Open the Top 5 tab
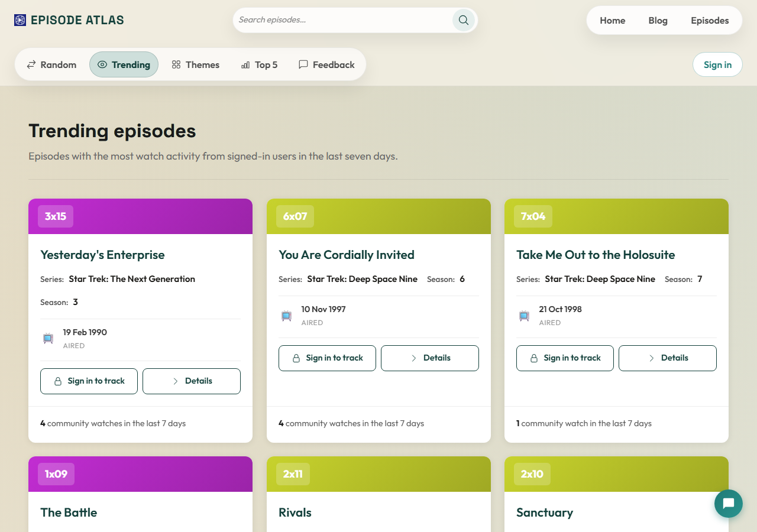The width and height of the screenshot is (757, 532). tap(260, 65)
